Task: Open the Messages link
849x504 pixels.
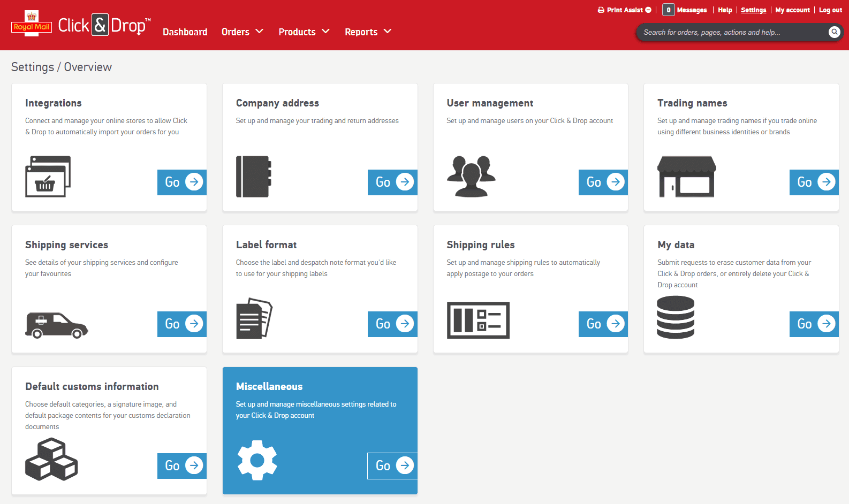Action: 692,10
